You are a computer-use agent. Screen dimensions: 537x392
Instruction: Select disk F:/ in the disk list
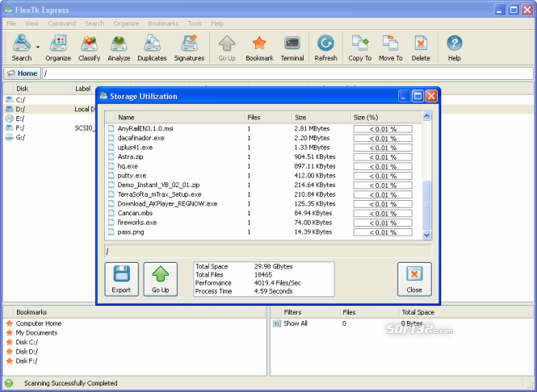click(49, 128)
